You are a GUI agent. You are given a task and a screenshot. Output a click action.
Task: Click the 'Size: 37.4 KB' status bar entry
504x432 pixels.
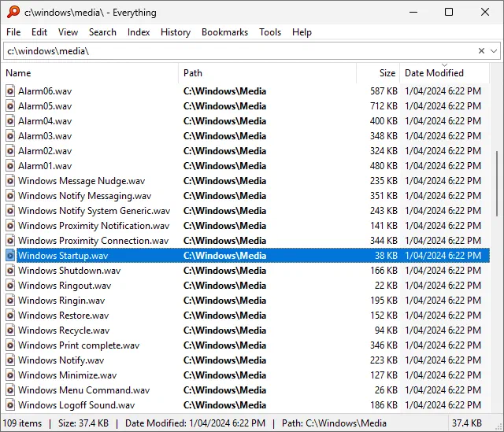pyautogui.click(x=83, y=423)
